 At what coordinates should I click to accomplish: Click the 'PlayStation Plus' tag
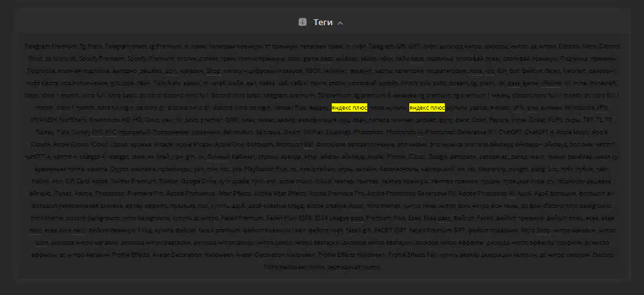266,170
